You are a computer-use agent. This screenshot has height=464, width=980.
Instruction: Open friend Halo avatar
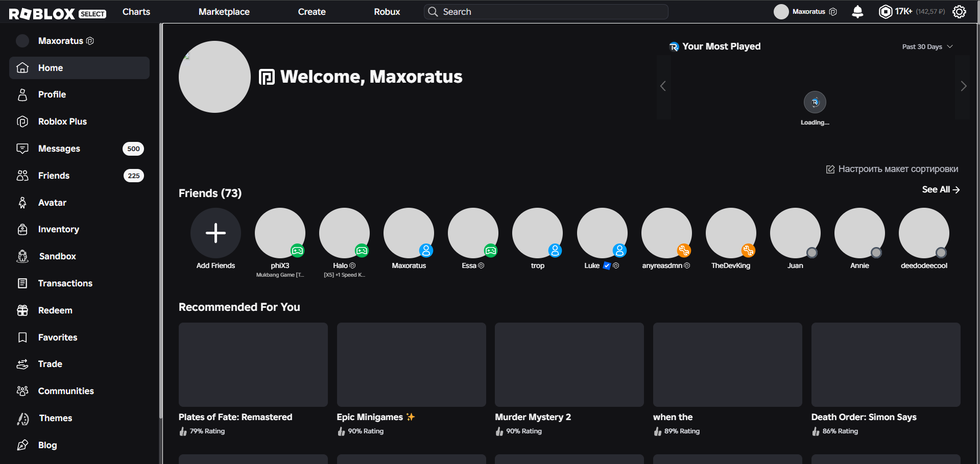click(344, 233)
